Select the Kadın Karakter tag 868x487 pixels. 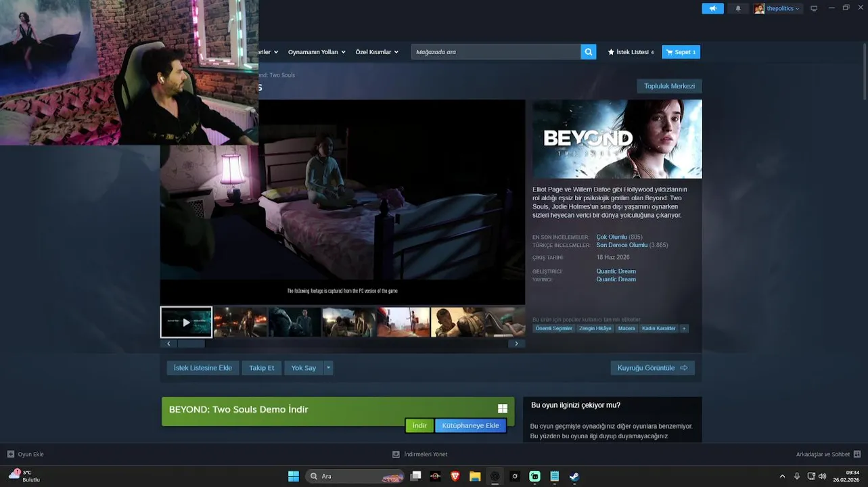(659, 329)
